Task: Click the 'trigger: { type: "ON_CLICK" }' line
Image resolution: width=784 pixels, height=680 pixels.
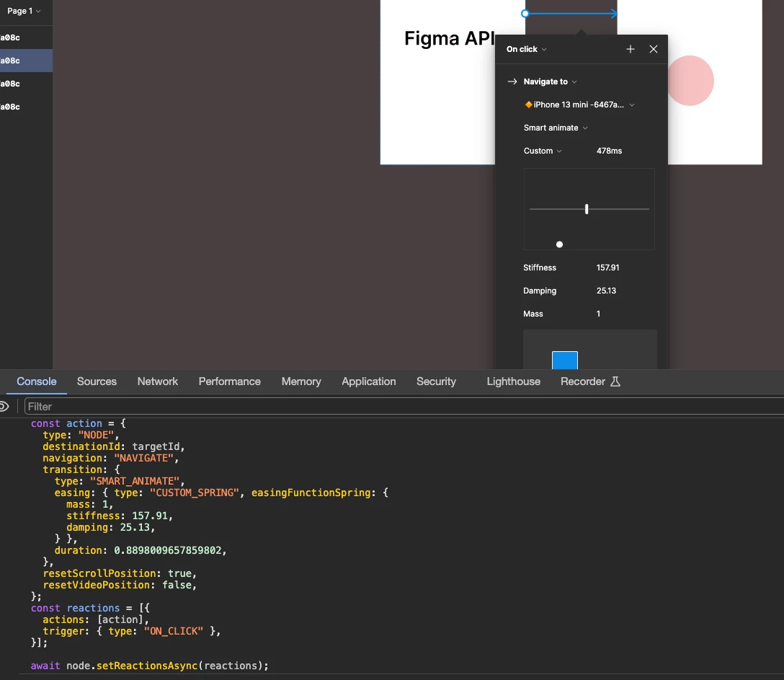Action: tap(131, 631)
